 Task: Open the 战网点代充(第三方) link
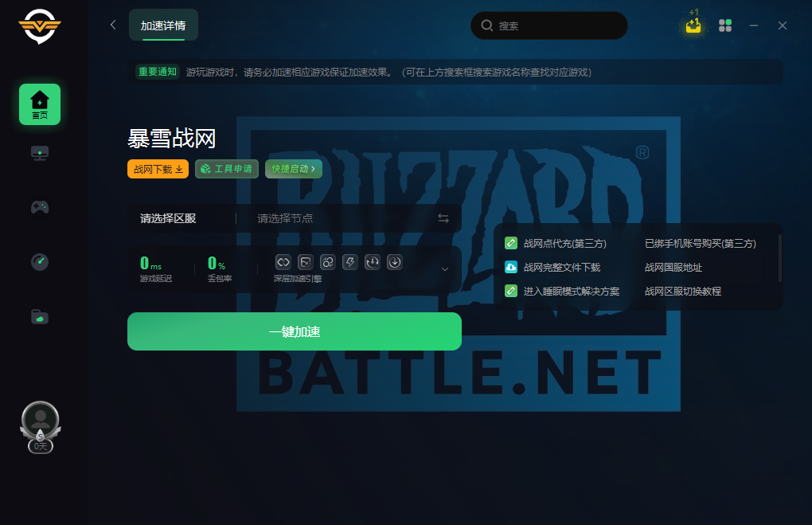[565, 244]
